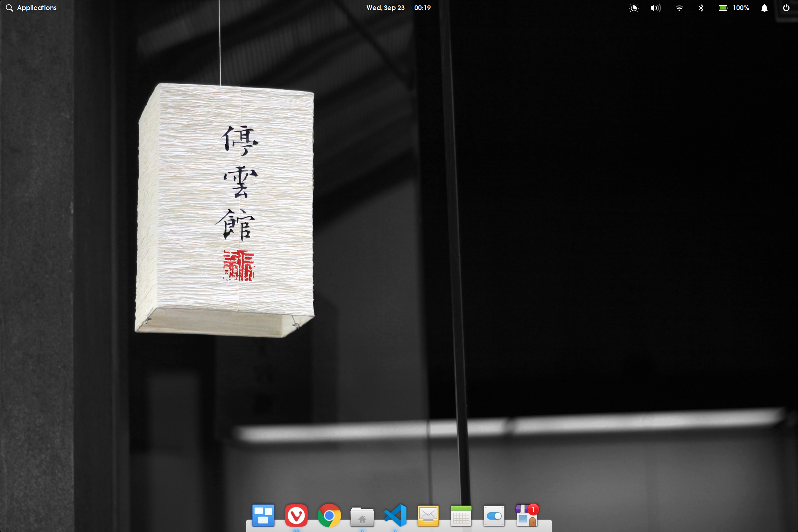798x532 pixels.
Task: Open System Settings toggle-switch dock icon
Action: tap(494, 516)
